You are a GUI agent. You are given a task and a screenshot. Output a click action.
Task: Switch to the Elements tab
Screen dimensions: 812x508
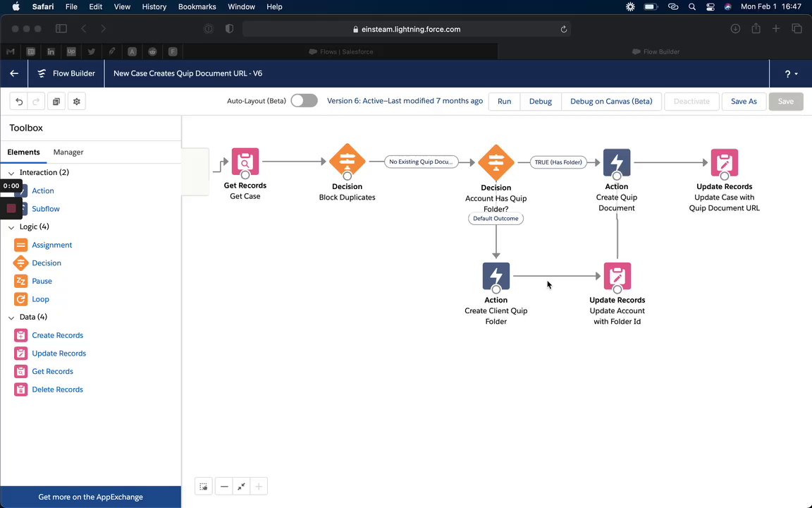pyautogui.click(x=23, y=152)
